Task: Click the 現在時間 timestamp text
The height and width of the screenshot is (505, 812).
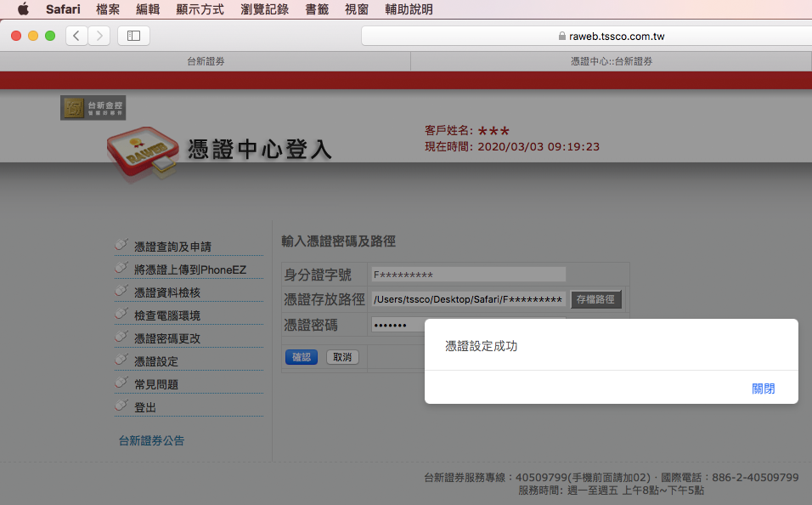Action: point(512,147)
